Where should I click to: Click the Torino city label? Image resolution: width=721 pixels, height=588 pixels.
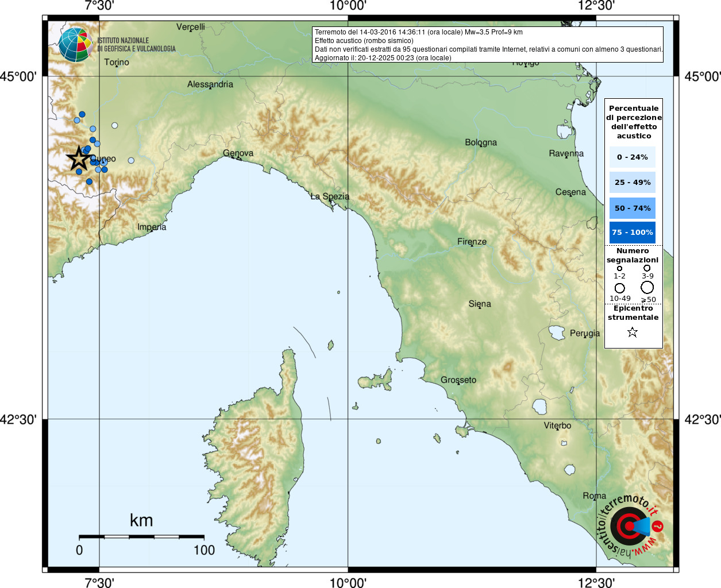pos(117,62)
